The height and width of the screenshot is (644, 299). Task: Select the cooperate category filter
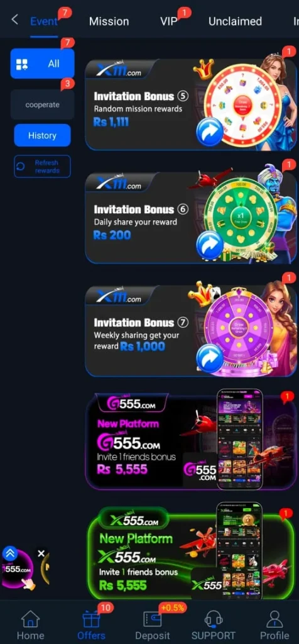tap(42, 105)
